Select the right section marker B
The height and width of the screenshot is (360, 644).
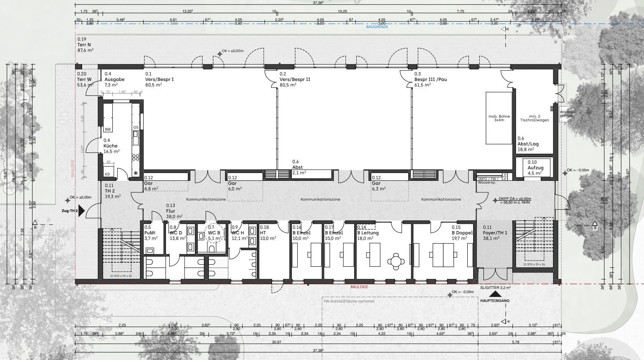(x=594, y=225)
